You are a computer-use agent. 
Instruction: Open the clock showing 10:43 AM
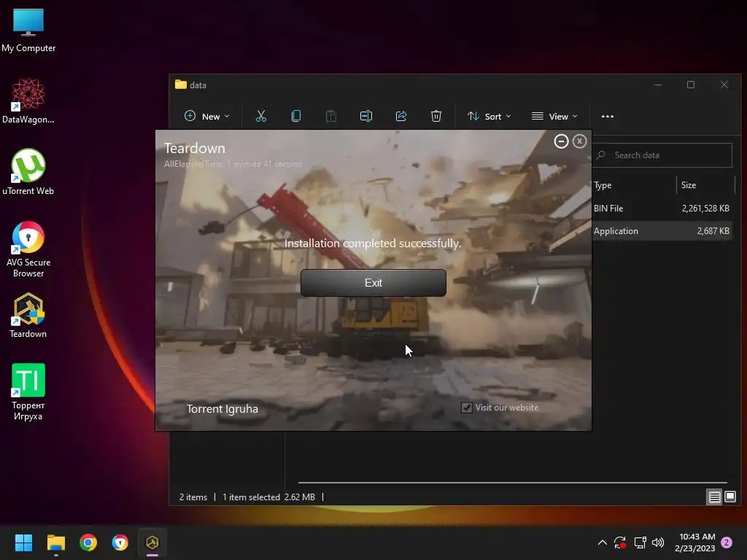tap(695, 542)
